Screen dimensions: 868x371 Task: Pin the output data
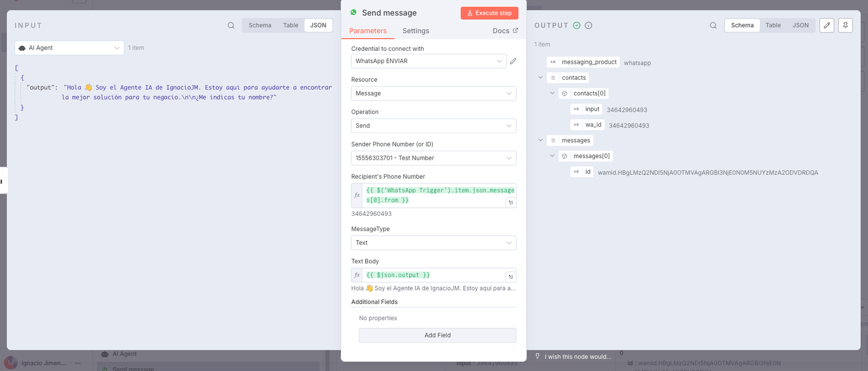tap(845, 25)
